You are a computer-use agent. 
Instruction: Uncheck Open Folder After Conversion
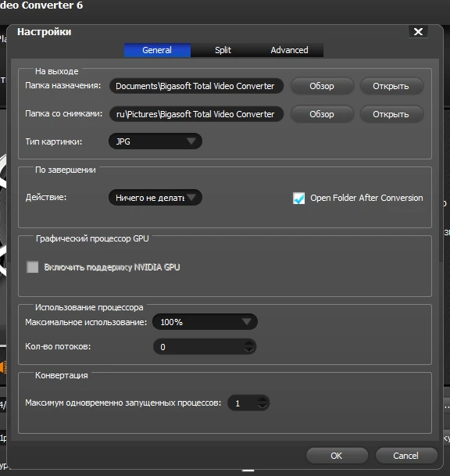click(x=299, y=199)
